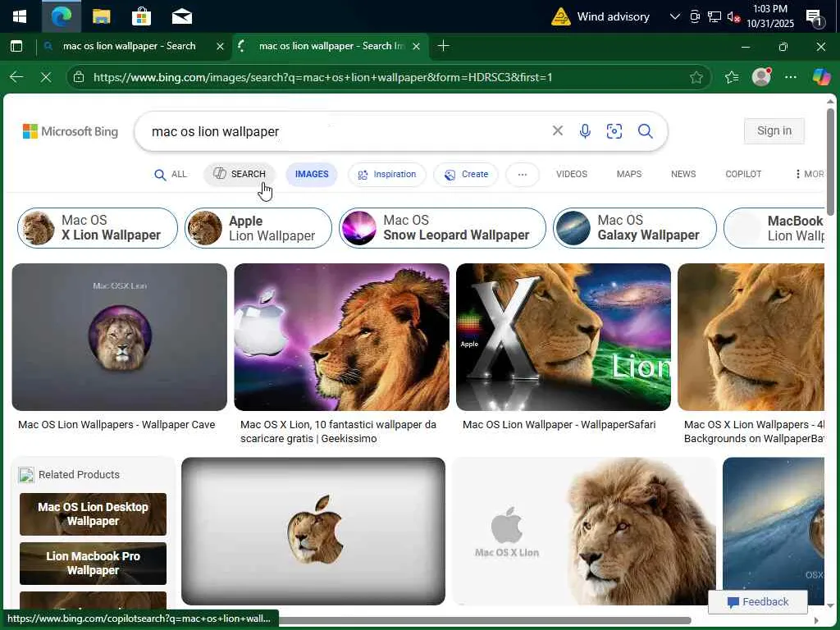Screen dimensions: 840x630
Task: Submit the search with magnifier icon
Action: pyautogui.click(x=645, y=131)
